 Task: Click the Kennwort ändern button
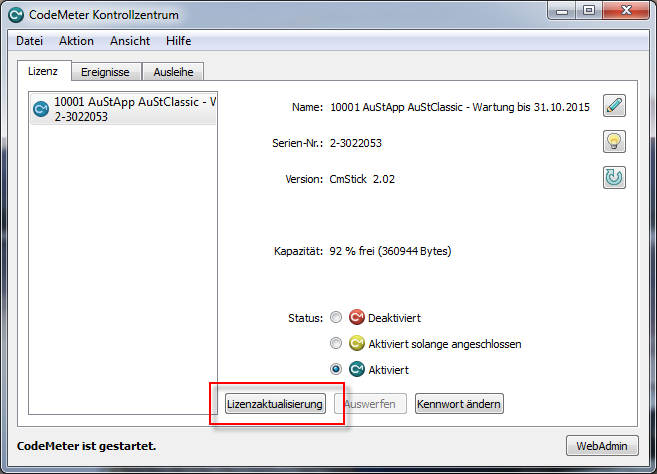(x=459, y=404)
